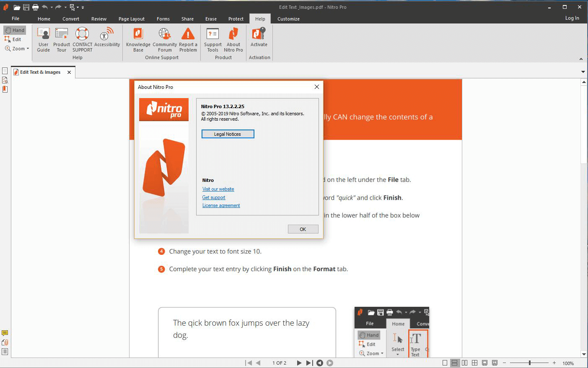Image resolution: width=588 pixels, height=368 pixels.
Task: Click Log In
Action: pyautogui.click(x=572, y=18)
